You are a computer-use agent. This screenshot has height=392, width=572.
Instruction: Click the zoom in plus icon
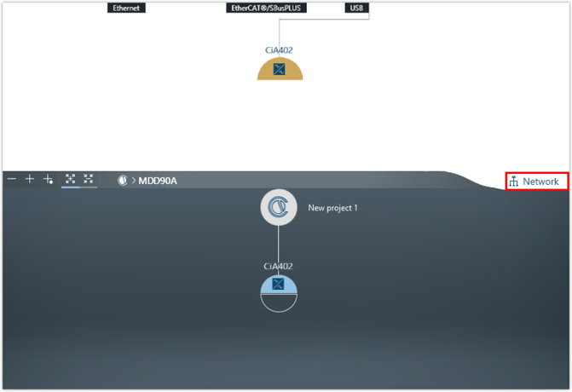pos(30,179)
